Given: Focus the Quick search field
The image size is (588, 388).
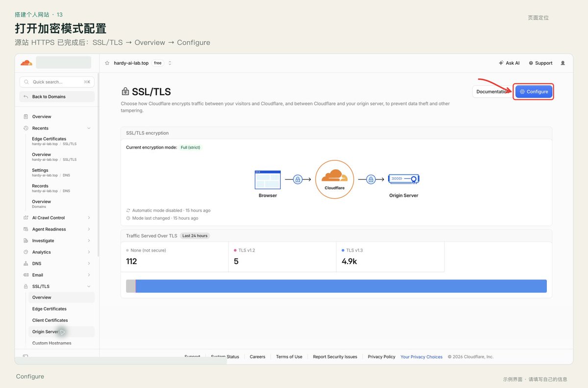Looking at the screenshot, I should point(57,82).
